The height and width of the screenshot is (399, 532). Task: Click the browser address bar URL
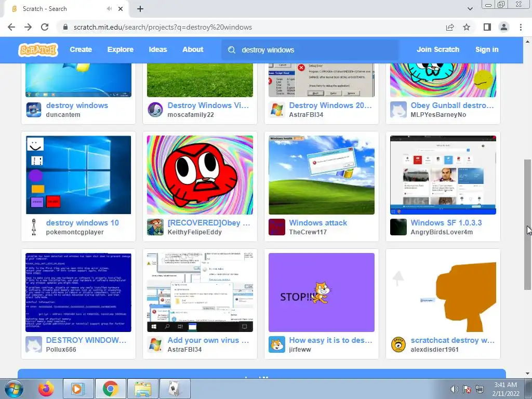coord(163,27)
